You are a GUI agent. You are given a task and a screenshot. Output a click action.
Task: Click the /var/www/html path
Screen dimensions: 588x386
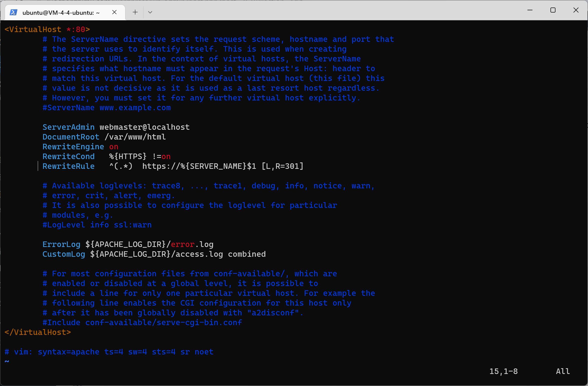[135, 137]
